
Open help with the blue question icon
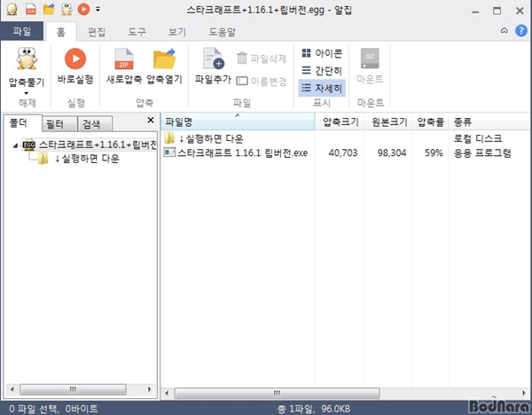(x=521, y=30)
